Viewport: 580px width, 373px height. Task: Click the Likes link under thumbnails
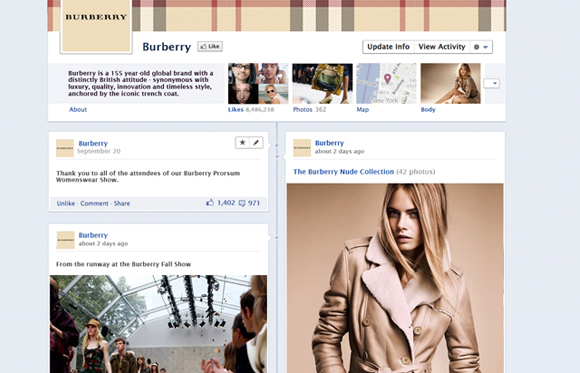236,110
